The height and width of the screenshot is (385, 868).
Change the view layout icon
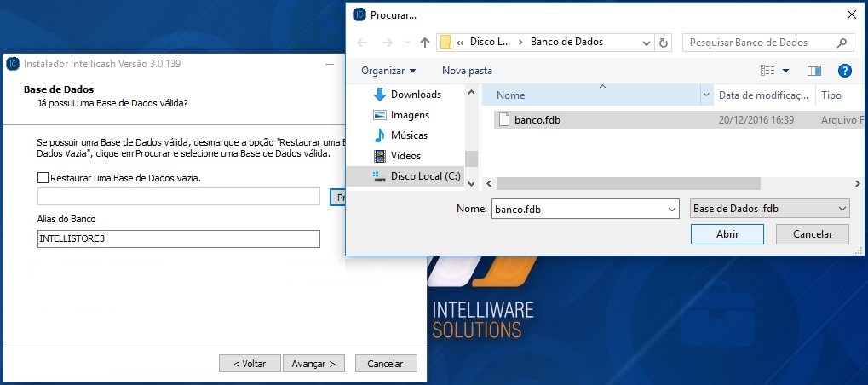(767, 70)
